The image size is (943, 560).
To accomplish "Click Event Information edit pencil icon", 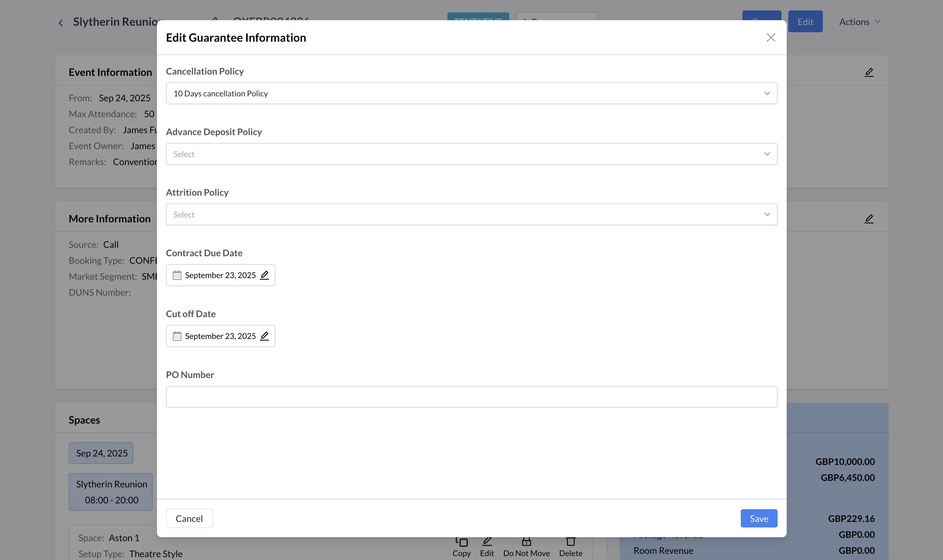I will click(869, 72).
